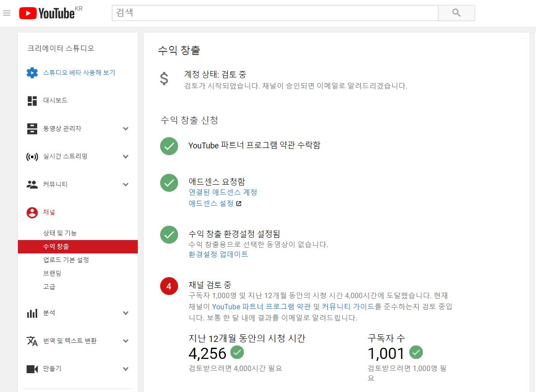The image size is (536, 392).
Task: Expand the 동영상 관리자 chevron
Action: [126, 129]
